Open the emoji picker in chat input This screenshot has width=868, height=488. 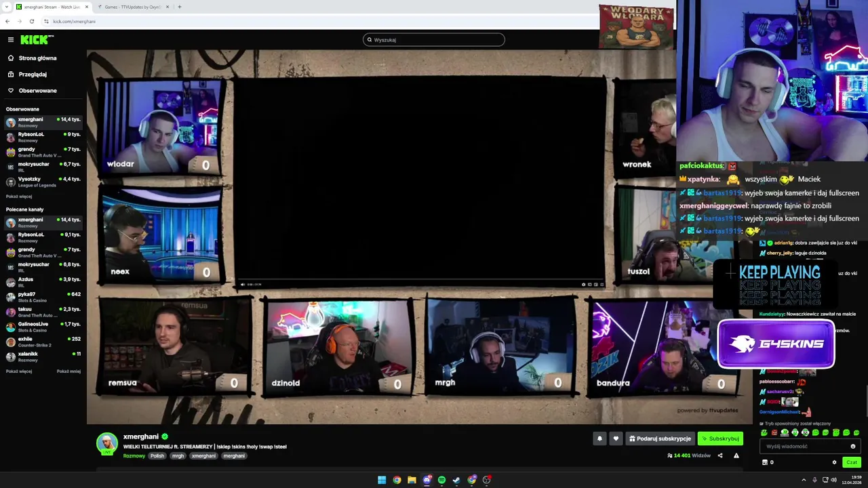tap(853, 447)
